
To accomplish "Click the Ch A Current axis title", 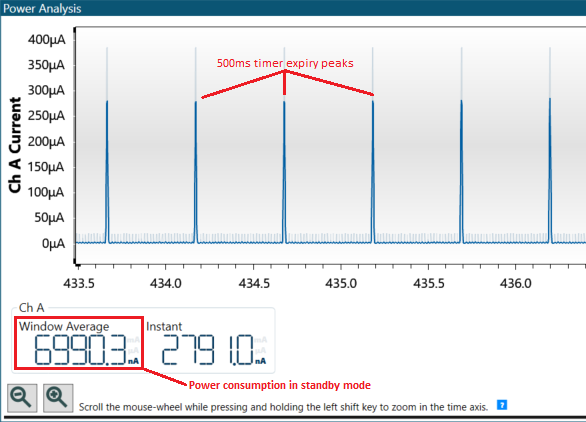I will pyautogui.click(x=15, y=145).
